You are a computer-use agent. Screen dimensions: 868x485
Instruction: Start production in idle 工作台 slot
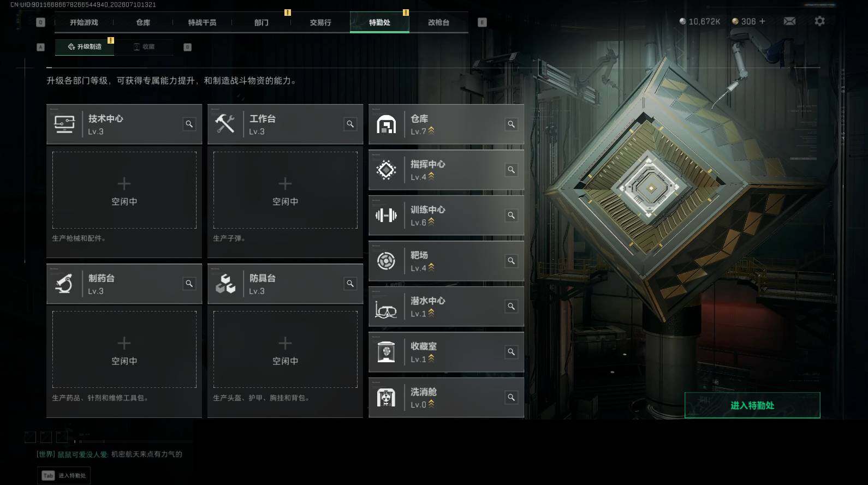pos(285,190)
